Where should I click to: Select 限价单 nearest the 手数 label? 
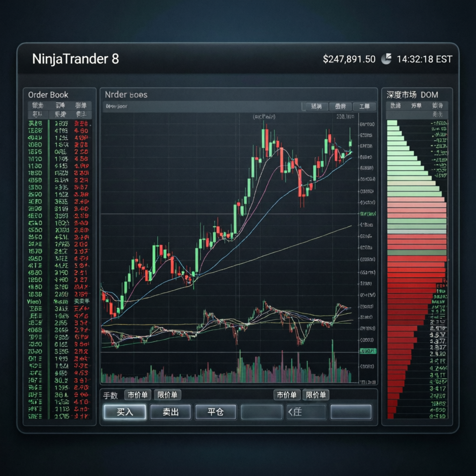[167, 395]
